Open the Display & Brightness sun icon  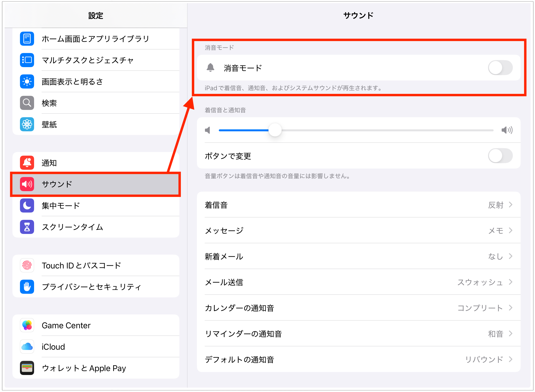tap(27, 81)
